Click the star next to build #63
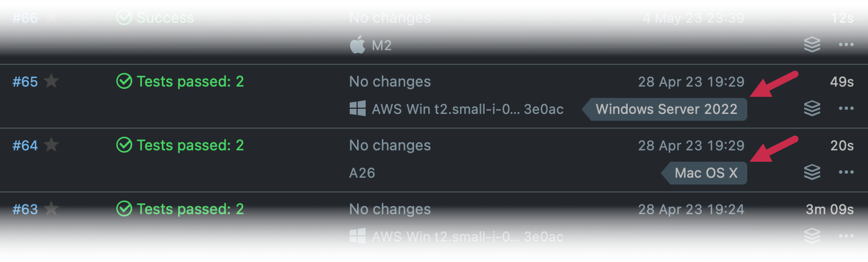 (51, 209)
